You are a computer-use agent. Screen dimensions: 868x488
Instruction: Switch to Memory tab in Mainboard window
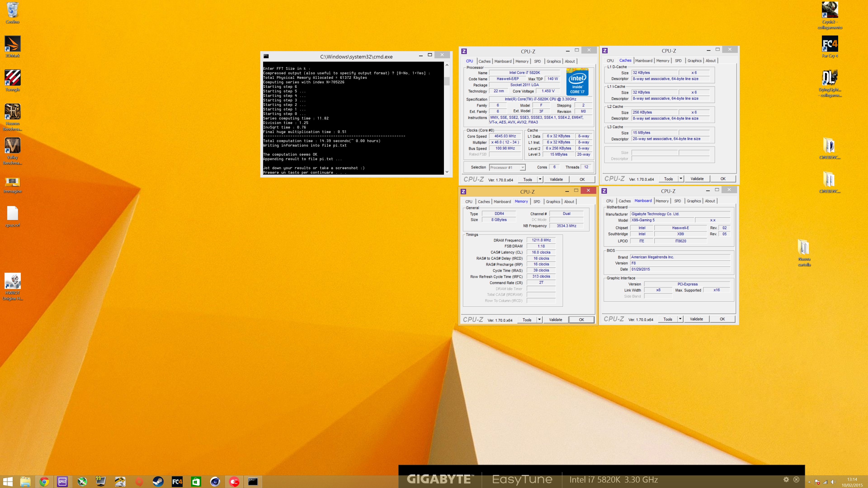pyautogui.click(x=662, y=201)
